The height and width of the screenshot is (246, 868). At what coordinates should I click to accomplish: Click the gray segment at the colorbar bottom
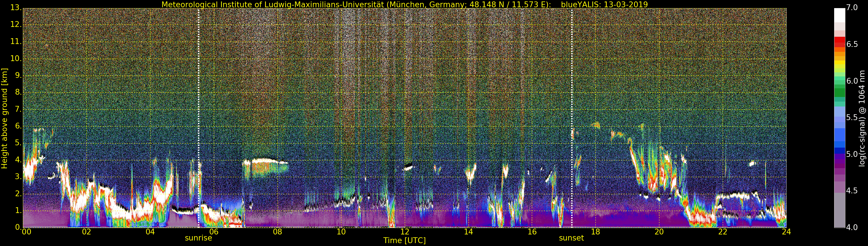pyautogui.click(x=839, y=210)
